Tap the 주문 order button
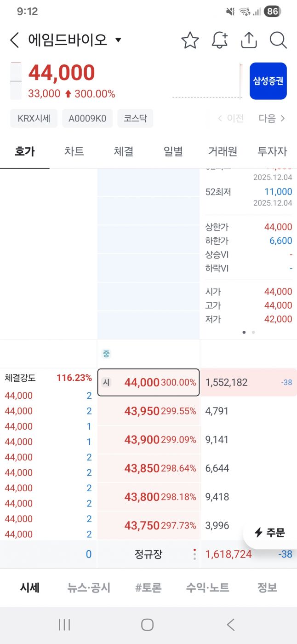Image resolution: width=297 pixels, height=644 pixels. [270, 533]
